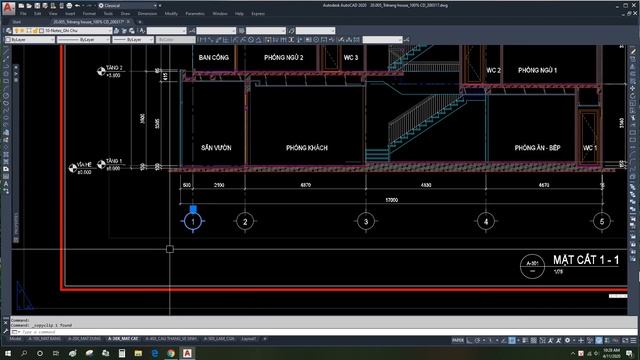640x360 pixels.
Task: Click the Windows taskbar search icon
Action: [x=24, y=353]
